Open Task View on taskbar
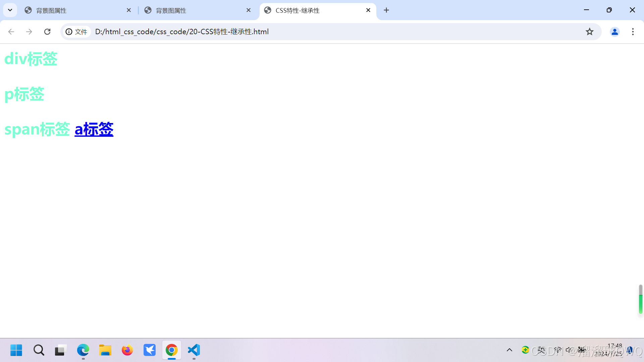Image resolution: width=644 pixels, height=362 pixels. click(61, 350)
